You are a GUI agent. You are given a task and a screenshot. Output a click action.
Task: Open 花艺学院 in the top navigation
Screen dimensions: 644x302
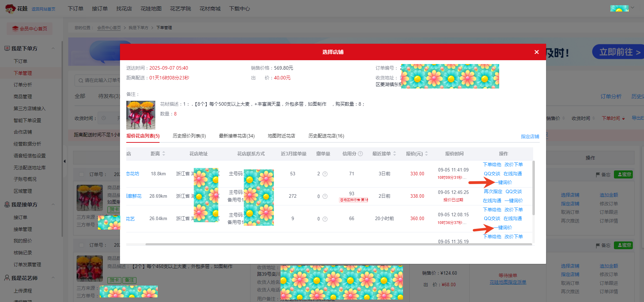(181, 8)
